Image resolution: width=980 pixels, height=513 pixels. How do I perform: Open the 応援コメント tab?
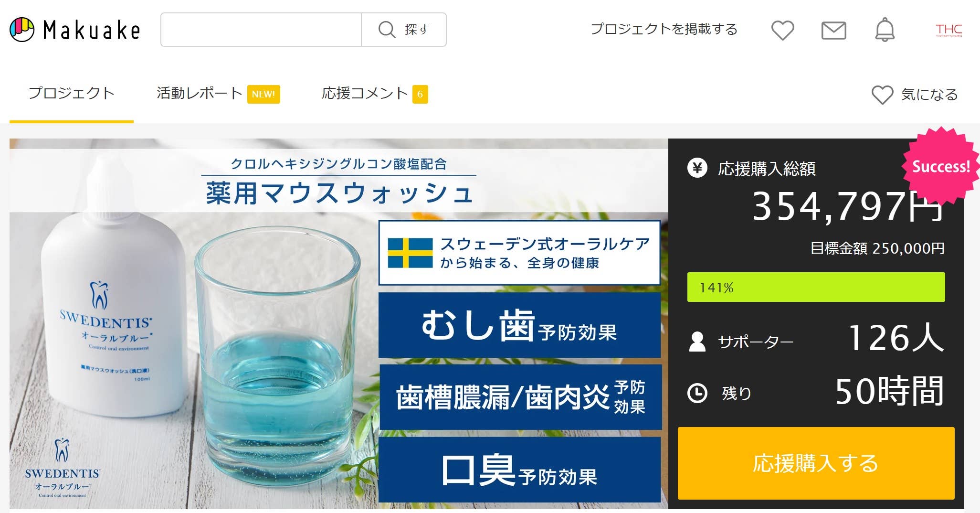pos(375,94)
